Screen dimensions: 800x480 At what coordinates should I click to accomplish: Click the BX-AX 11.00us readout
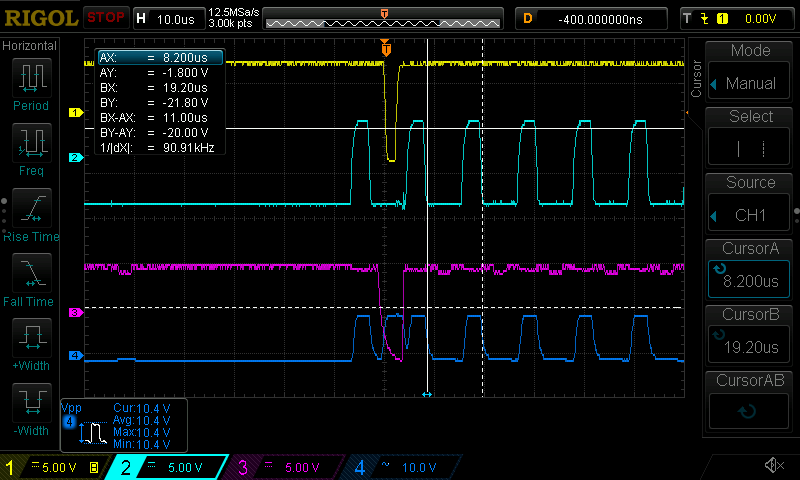point(154,118)
